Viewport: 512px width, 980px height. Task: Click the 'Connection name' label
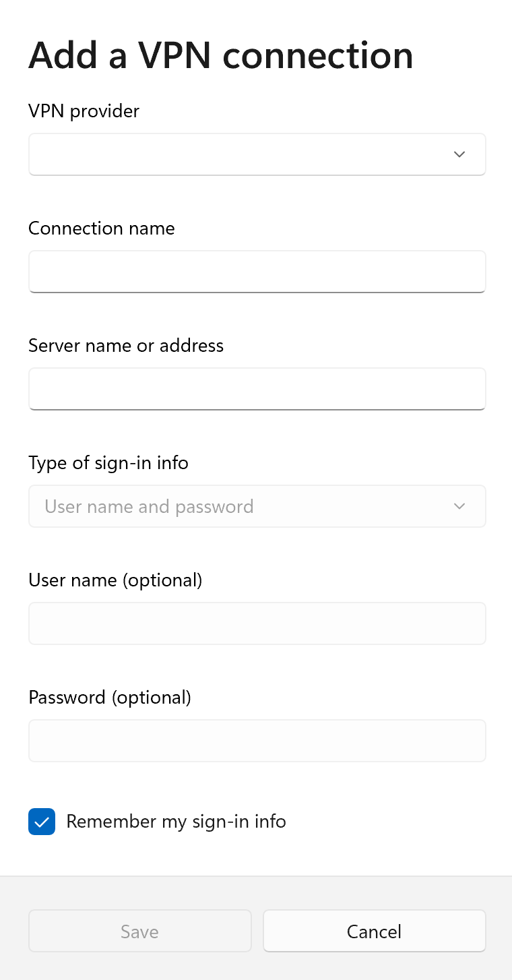[101, 228]
